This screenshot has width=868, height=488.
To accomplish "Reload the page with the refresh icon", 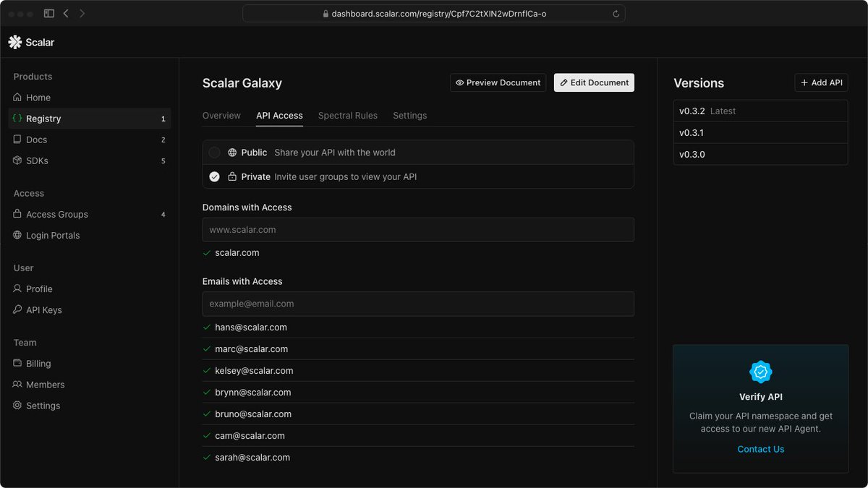I will (x=616, y=14).
